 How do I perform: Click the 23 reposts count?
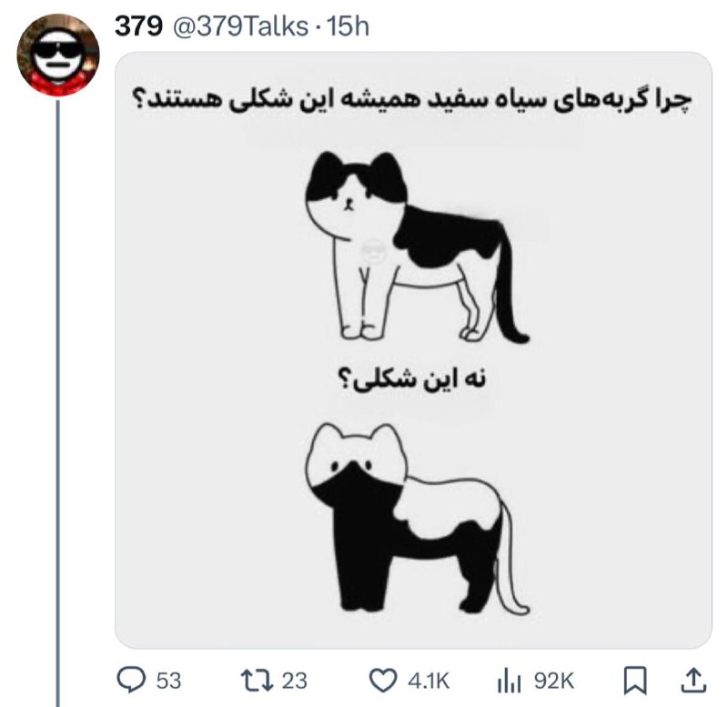(x=295, y=681)
